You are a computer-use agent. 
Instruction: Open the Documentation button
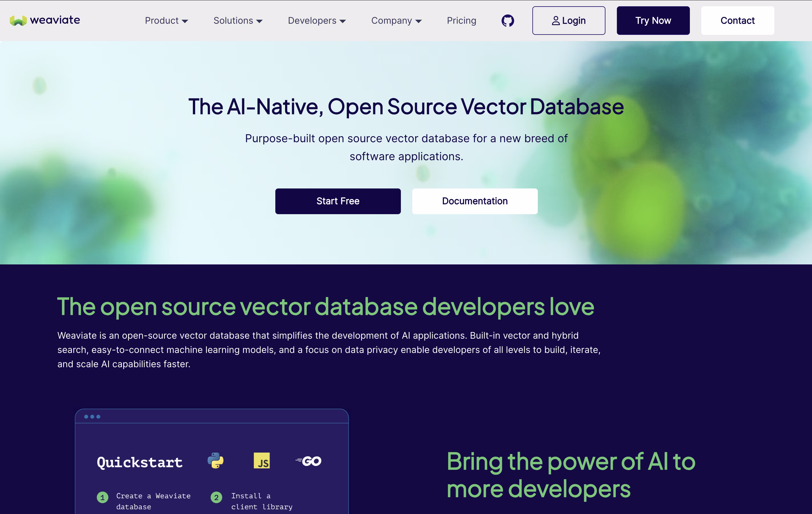474,201
